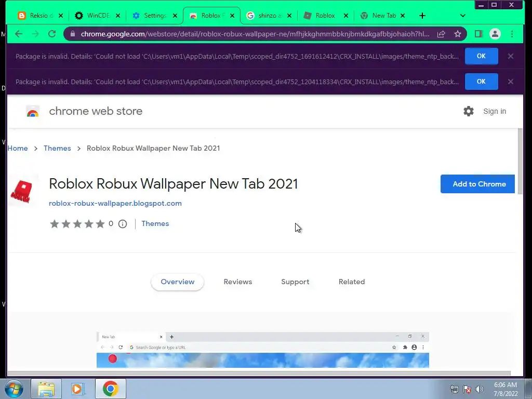The height and width of the screenshot is (399, 532).
Task: Select the Support tab
Action: tap(295, 282)
